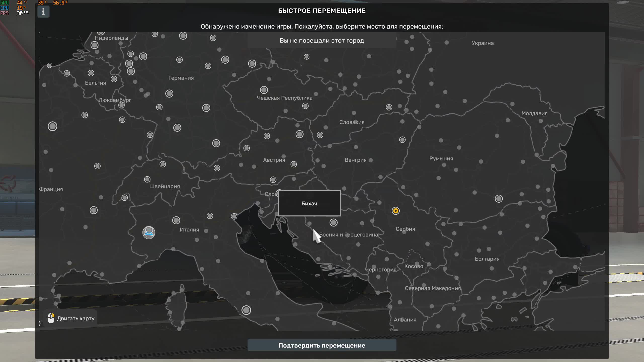Screen dimensions: 644x362
Task: Click the player avatar marker in Italy
Action: pyautogui.click(x=149, y=232)
